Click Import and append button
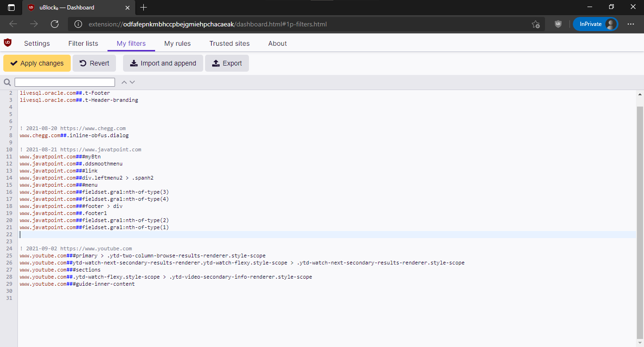This screenshot has width=644, height=347. [163, 63]
